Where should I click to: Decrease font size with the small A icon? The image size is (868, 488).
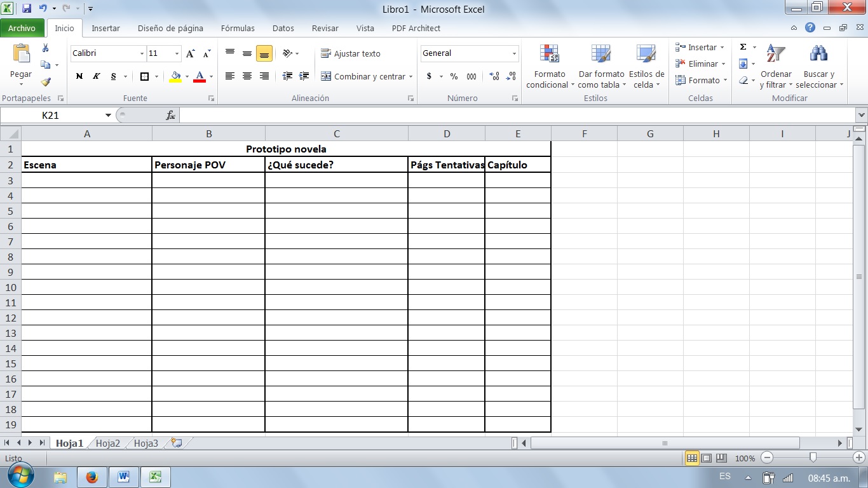[207, 54]
